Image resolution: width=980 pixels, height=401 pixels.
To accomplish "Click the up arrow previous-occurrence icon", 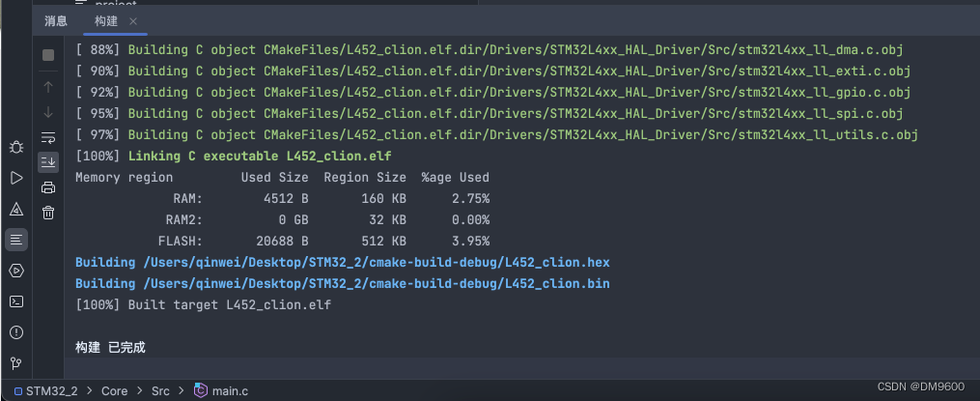I will click(x=48, y=87).
